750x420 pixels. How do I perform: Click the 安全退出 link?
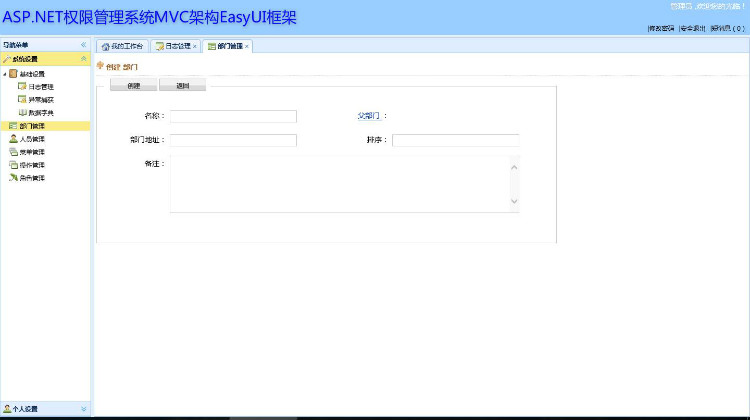tap(692, 28)
